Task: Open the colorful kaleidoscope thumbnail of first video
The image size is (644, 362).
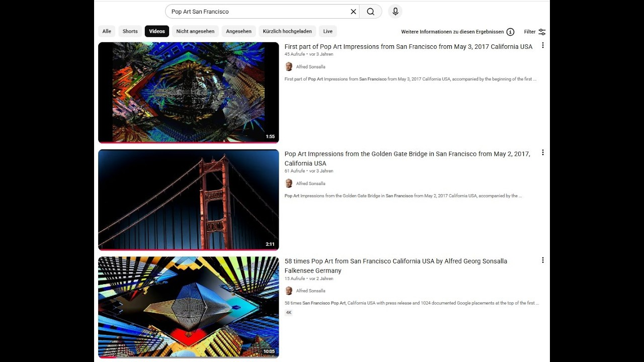Action: tap(188, 92)
